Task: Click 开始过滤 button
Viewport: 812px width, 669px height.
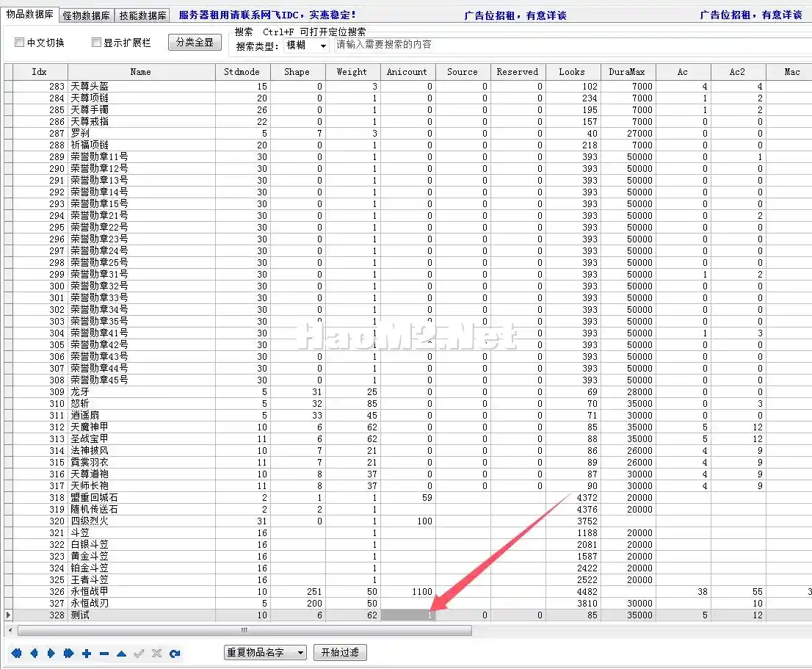Action: (340, 652)
